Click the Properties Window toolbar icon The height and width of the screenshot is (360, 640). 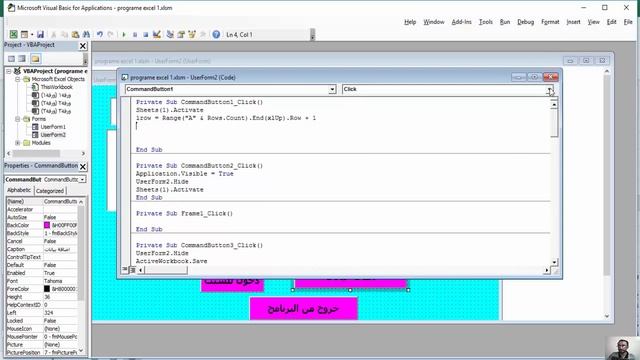[x=181, y=35]
